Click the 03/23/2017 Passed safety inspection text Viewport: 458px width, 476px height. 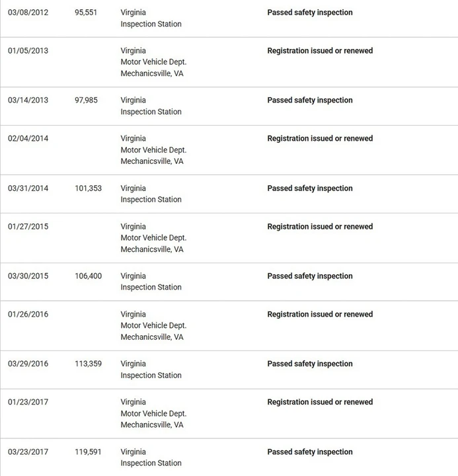pos(310,452)
